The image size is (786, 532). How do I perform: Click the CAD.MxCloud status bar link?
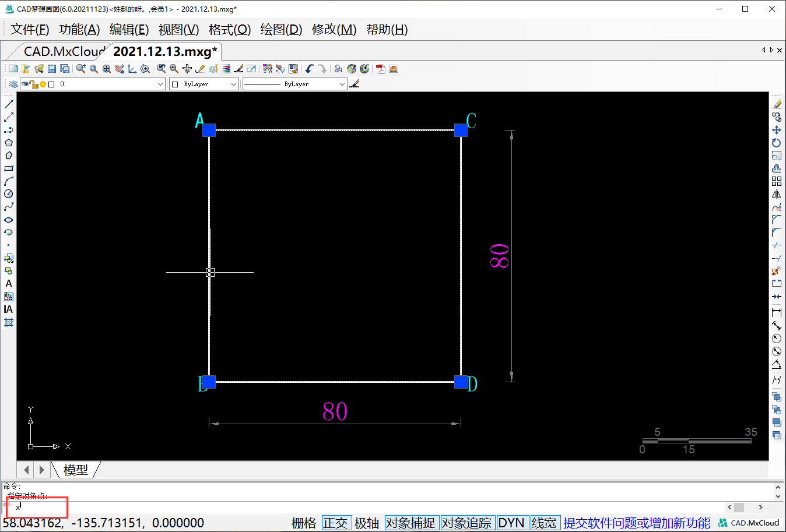(x=749, y=523)
